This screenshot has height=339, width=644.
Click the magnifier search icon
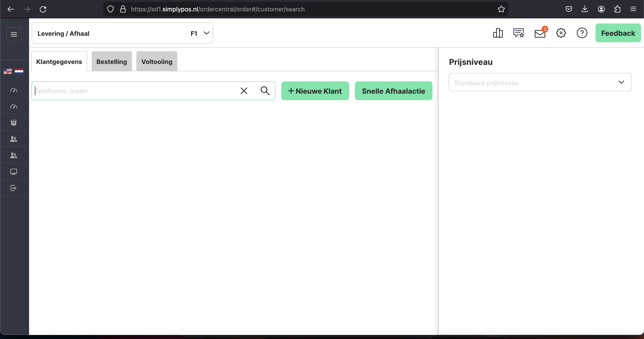point(265,91)
